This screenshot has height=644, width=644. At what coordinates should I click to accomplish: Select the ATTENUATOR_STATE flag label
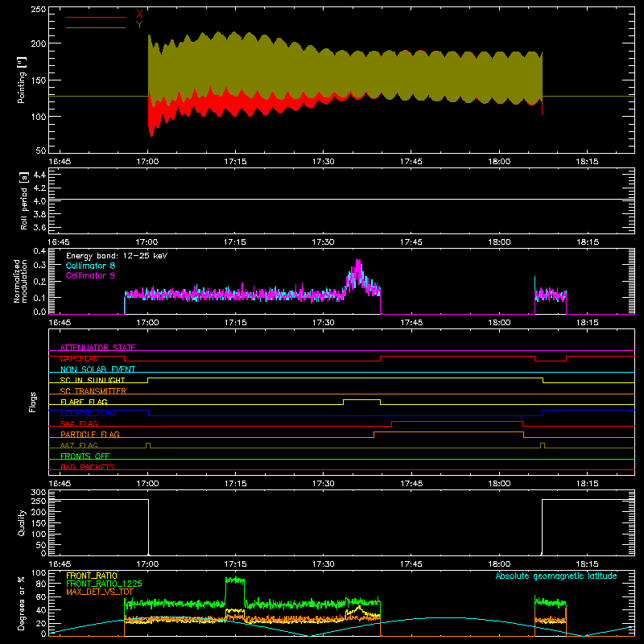point(97,348)
